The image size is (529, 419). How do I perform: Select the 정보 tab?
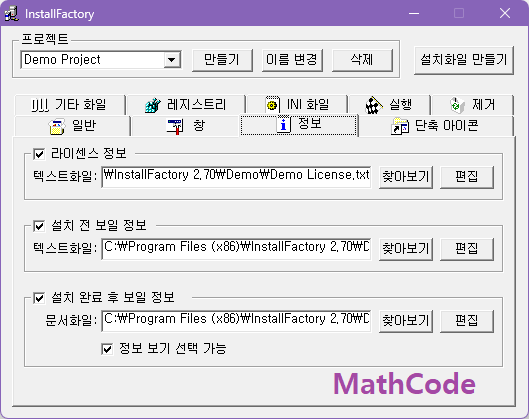click(299, 124)
